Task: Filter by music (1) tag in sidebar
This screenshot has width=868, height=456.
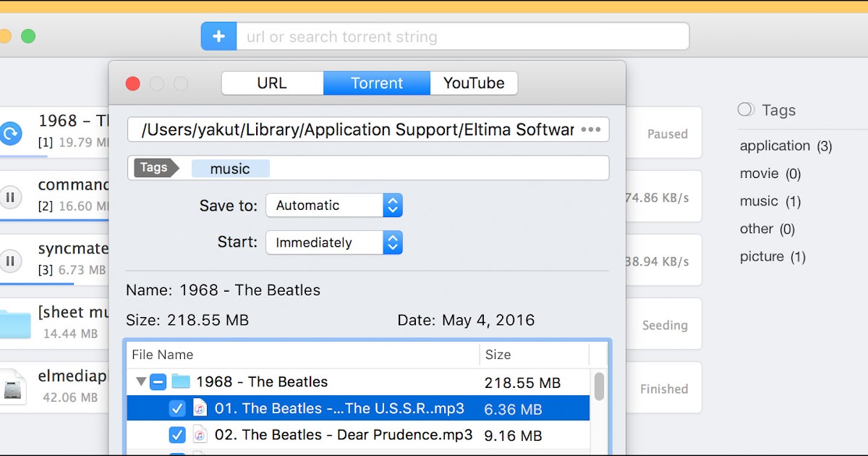Action: pos(770,200)
